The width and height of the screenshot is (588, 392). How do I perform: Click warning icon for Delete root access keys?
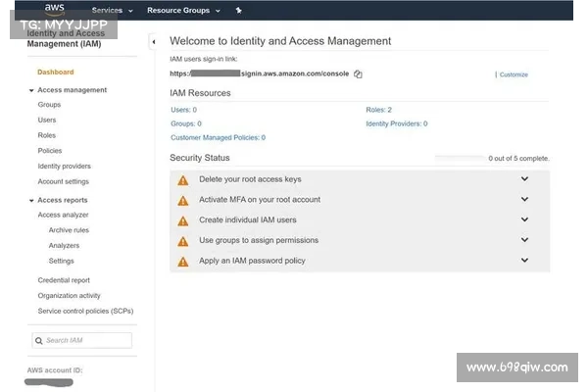[183, 180]
